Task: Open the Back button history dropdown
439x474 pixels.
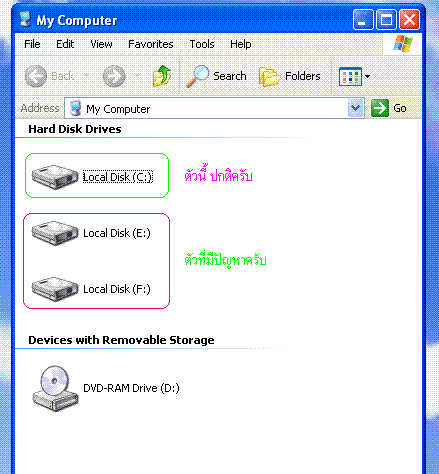Action: tap(86, 76)
